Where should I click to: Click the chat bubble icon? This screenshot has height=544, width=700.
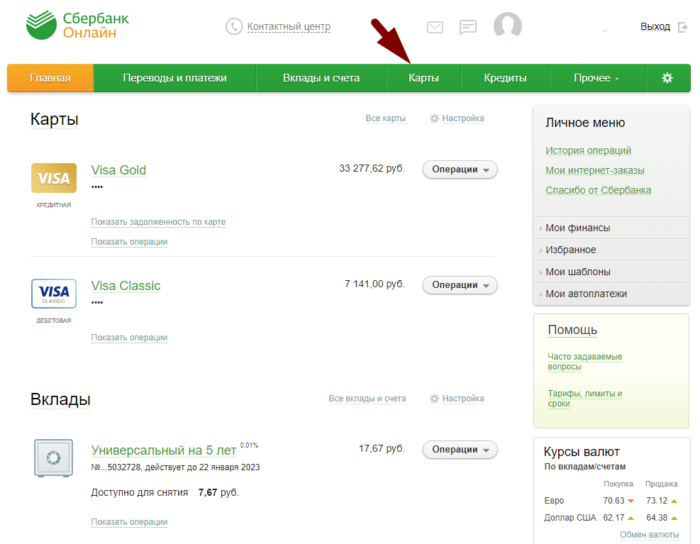[x=468, y=27]
